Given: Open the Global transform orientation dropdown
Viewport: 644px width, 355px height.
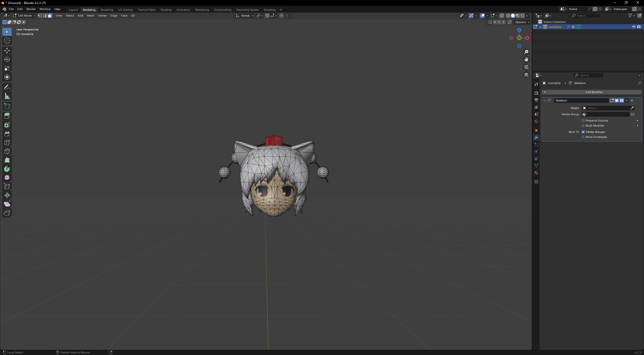Looking at the screenshot, I should tap(245, 16).
